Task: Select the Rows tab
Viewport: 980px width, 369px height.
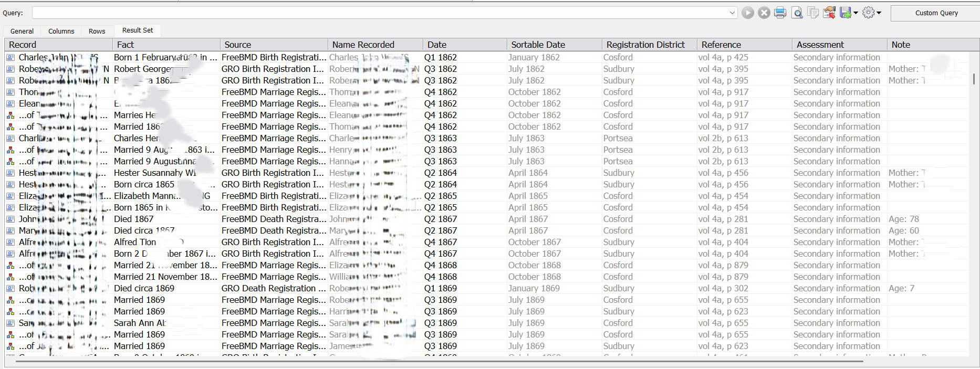Action: [97, 31]
